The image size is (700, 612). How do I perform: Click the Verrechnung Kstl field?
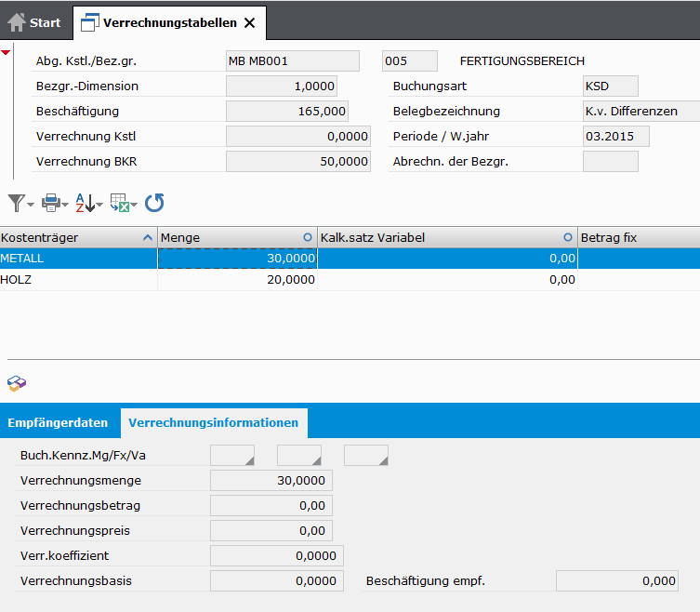click(x=298, y=136)
